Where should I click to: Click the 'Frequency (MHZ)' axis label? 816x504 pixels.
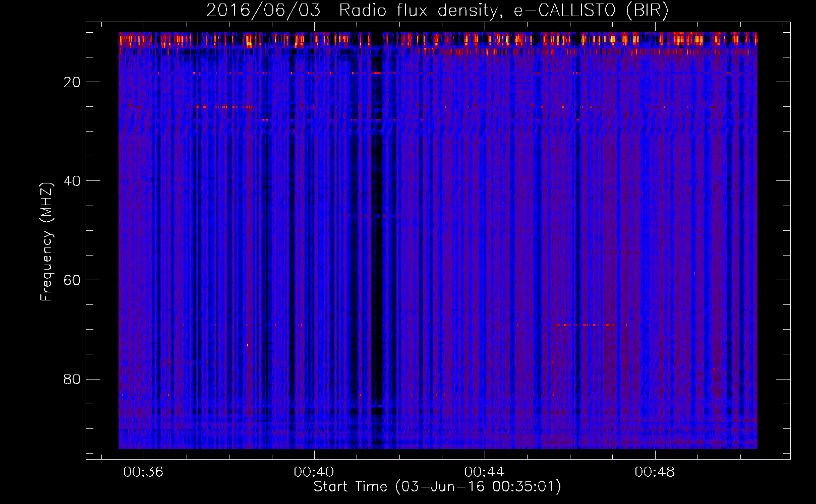tap(46, 242)
